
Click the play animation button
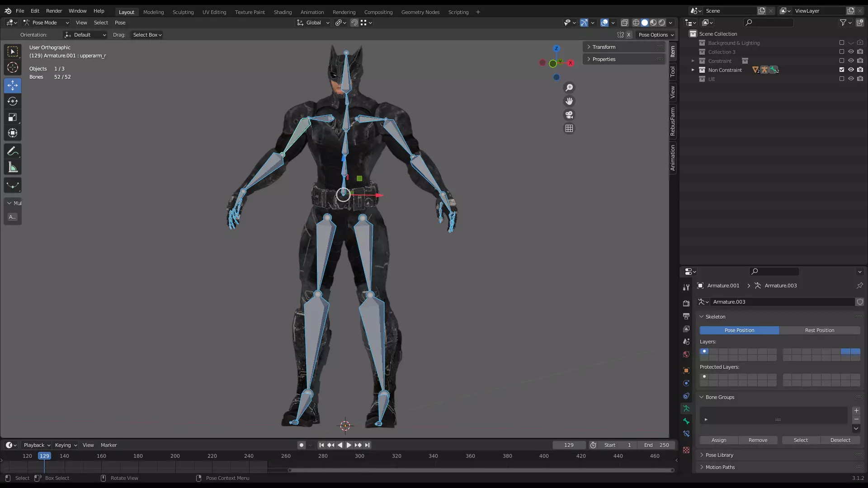tap(349, 445)
